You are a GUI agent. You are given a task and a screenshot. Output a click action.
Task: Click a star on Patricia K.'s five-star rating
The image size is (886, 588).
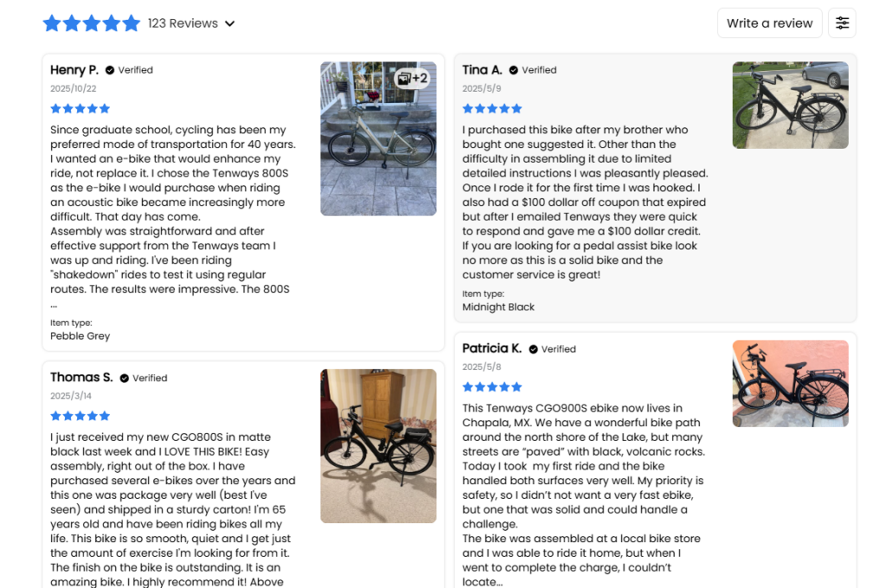coord(491,387)
